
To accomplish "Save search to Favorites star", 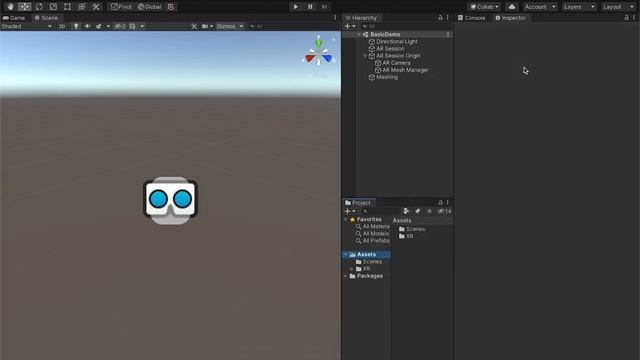I will click(429, 211).
